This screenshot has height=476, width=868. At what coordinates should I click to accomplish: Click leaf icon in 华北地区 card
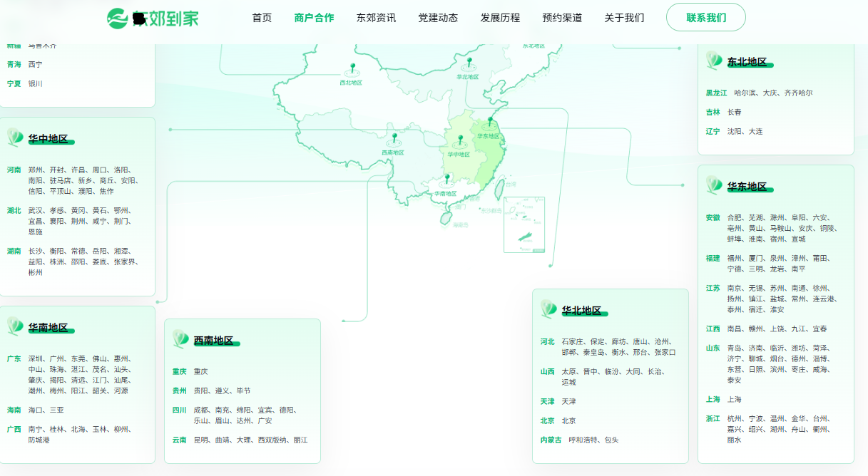[548, 309]
